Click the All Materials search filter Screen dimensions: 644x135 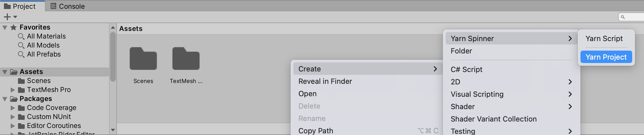pyautogui.click(x=46, y=36)
